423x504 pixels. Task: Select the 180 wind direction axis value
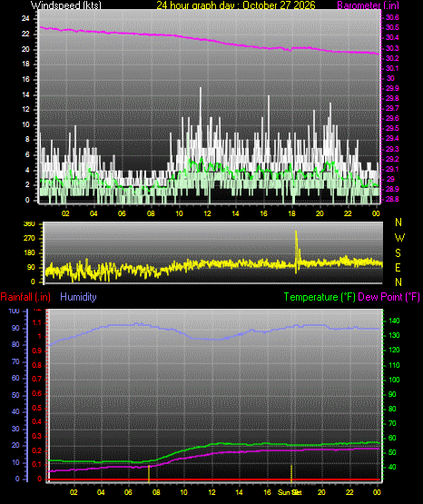(x=29, y=253)
